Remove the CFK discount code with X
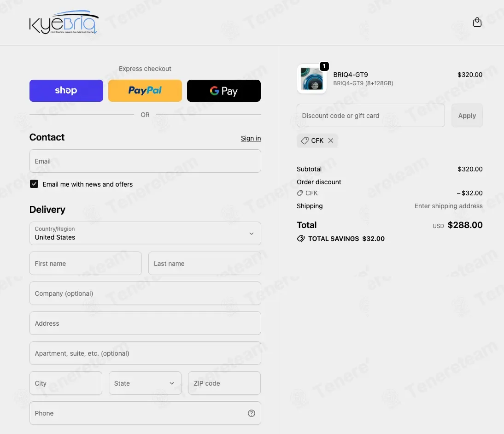The width and height of the screenshot is (504, 434). point(330,141)
